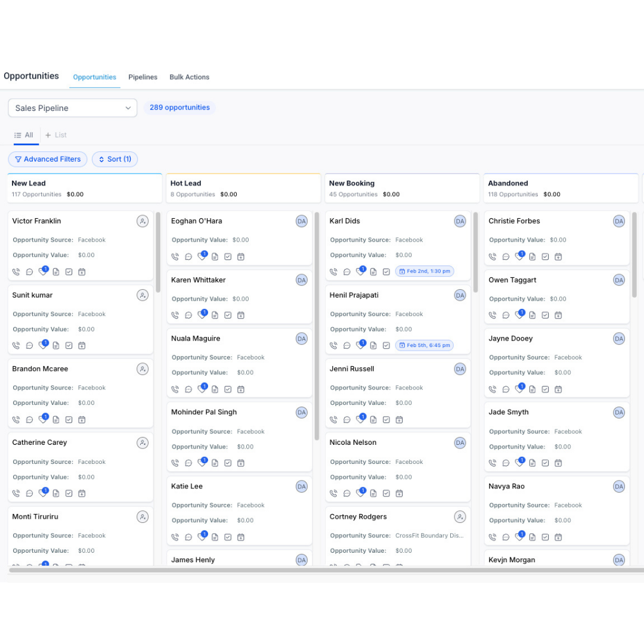The image size is (644, 644).
Task: Click phone icon on Karl Dids card
Action: (333, 272)
